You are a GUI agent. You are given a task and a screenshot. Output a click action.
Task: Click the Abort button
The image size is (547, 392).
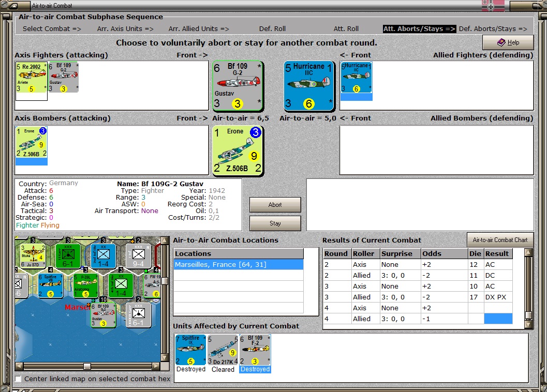[x=275, y=205]
